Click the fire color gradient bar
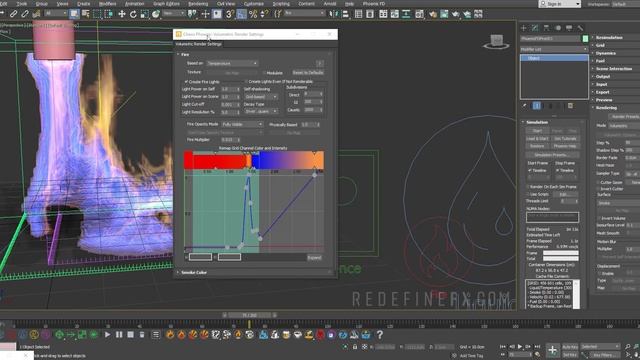The width and height of the screenshot is (640, 360). coord(253,160)
